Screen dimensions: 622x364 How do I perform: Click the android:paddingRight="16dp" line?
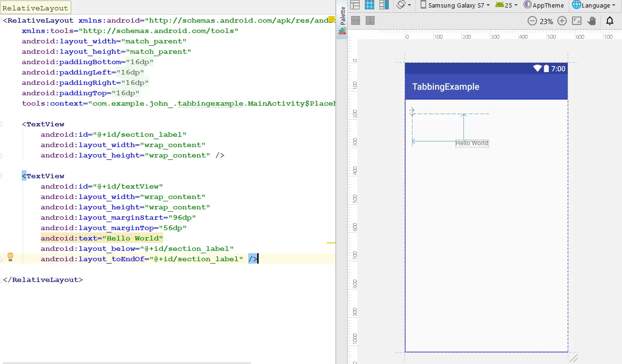85,83
